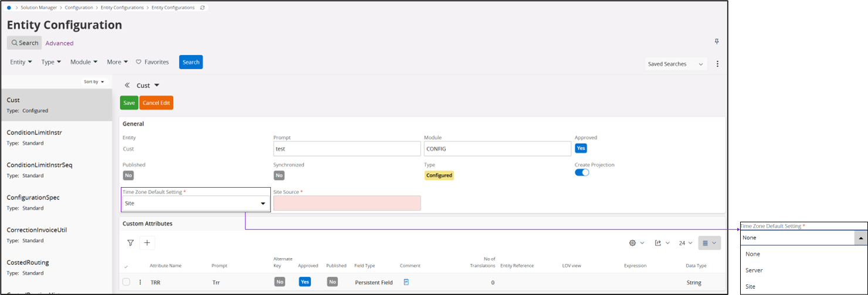This screenshot has width=868, height=295.
Task: Click the Favorites heart filter
Action: [152, 62]
